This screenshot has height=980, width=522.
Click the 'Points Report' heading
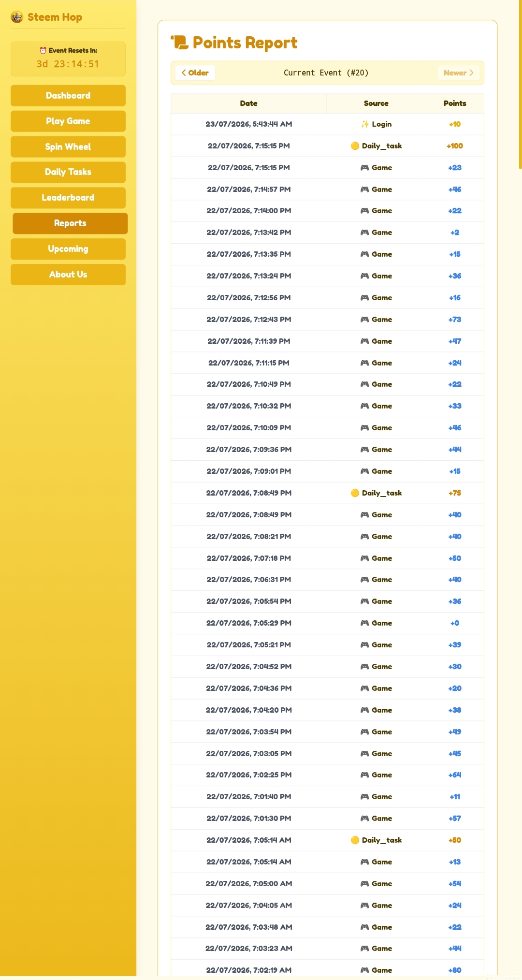pyautogui.click(x=245, y=43)
